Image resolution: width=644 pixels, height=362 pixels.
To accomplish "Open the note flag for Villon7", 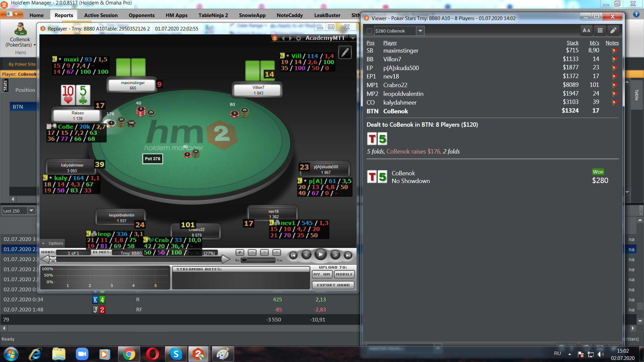I will [615, 59].
